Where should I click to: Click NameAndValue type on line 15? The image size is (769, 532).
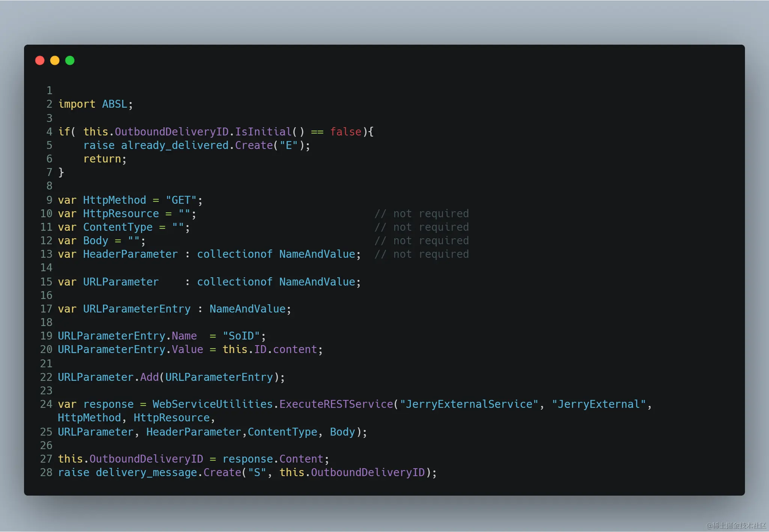coord(317,282)
